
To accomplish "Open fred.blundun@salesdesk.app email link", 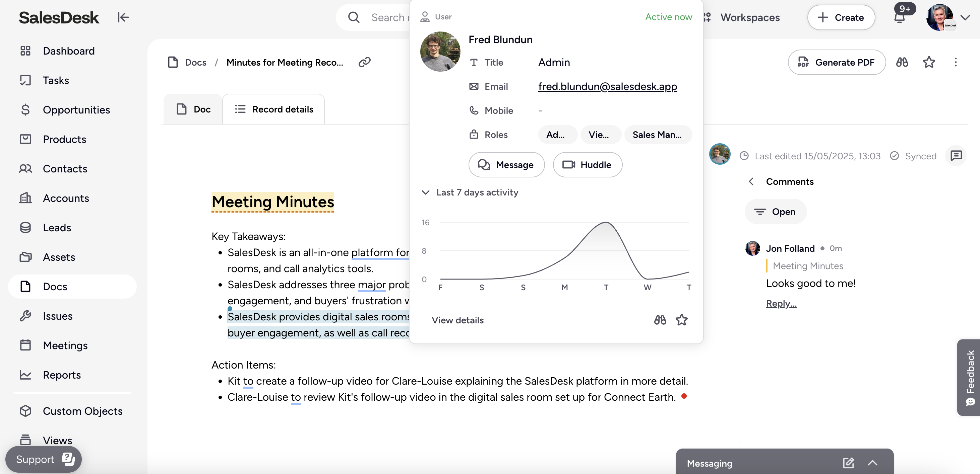I will tap(607, 87).
